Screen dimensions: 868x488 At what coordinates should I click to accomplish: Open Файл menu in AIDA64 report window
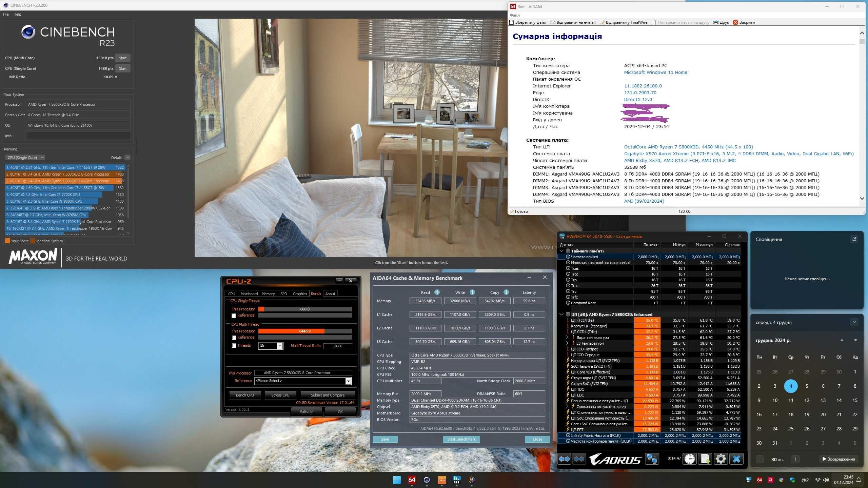(515, 15)
